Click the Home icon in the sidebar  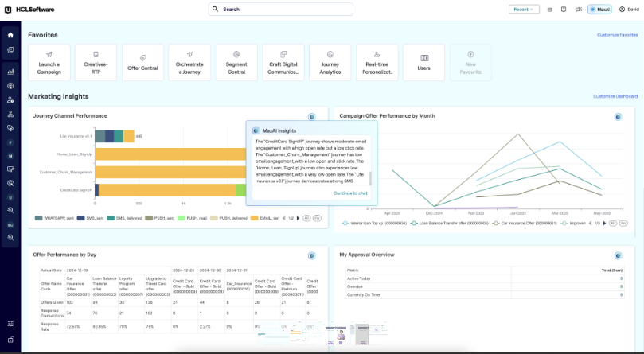click(10, 35)
